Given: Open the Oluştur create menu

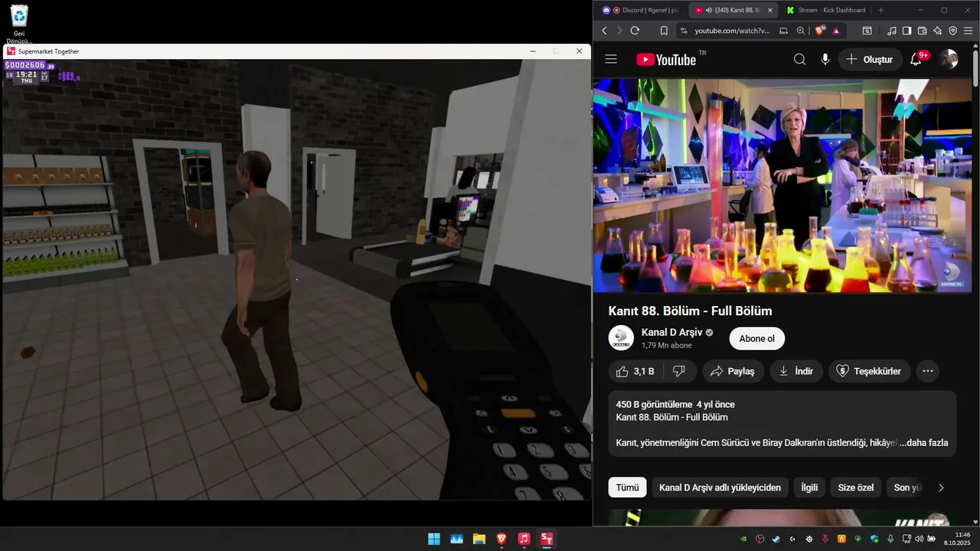Looking at the screenshot, I should click(870, 59).
